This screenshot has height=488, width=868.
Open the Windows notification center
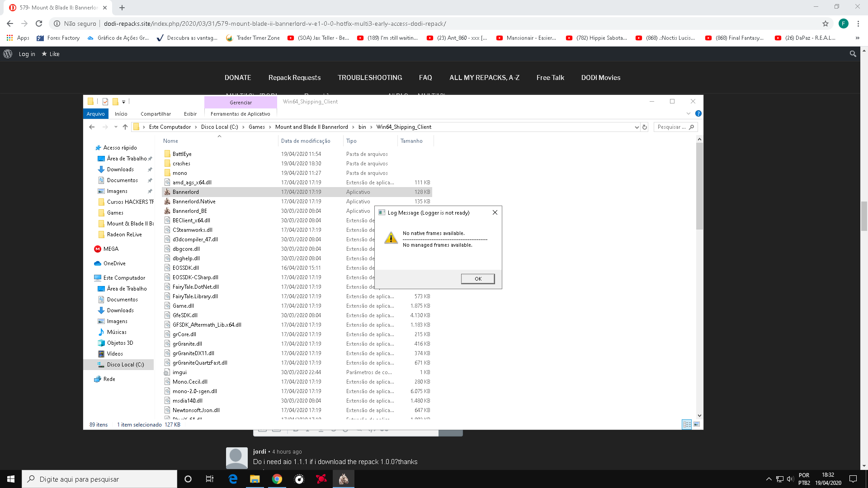tap(853, 479)
